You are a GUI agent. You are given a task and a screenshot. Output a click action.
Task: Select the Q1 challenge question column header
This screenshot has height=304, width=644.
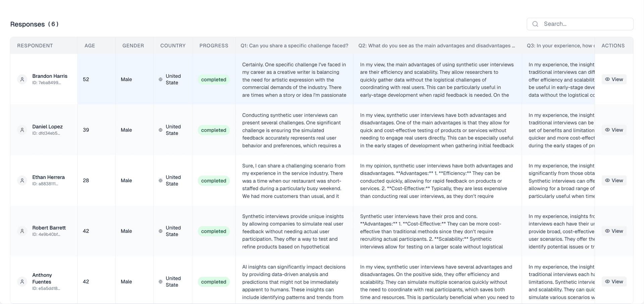[294, 45]
